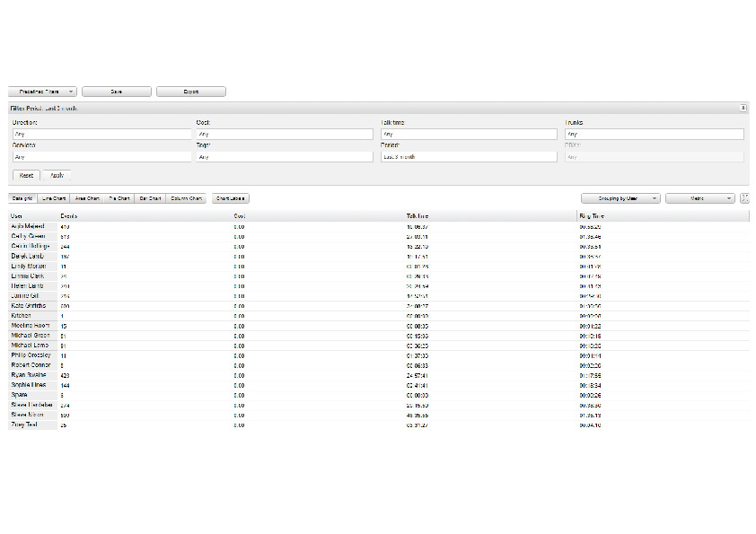Image resolution: width=756 pixels, height=534 pixels.
Task: Switch to the Line Chart view
Action: coord(54,198)
